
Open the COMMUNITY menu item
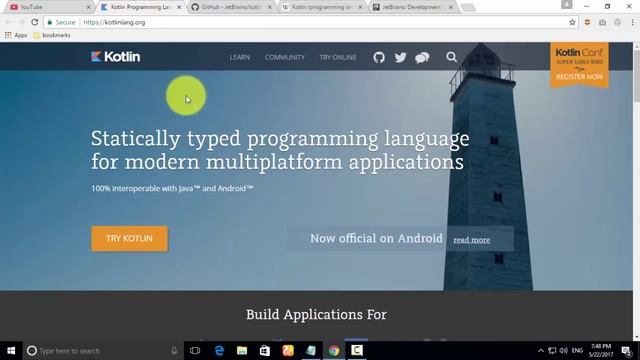point(284,57)
